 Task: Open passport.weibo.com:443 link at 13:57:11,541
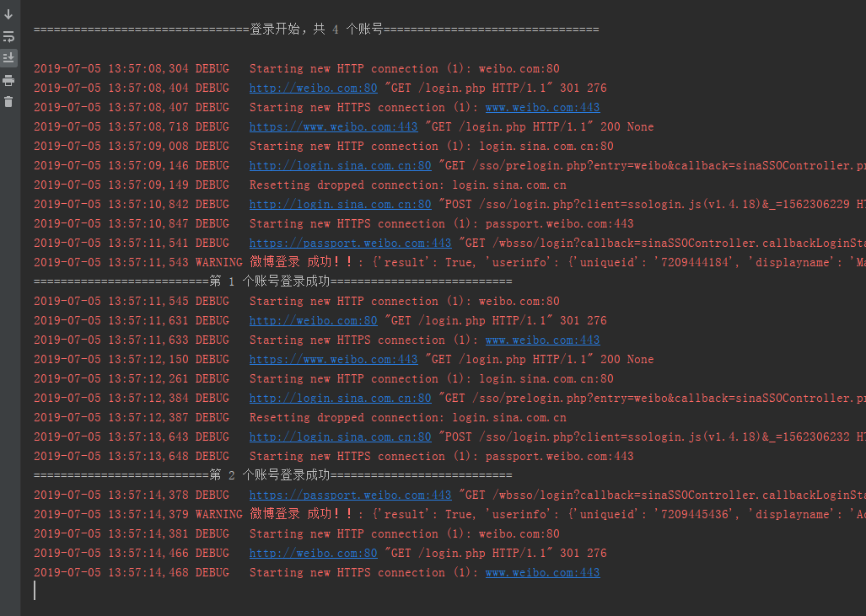point(350,243)
